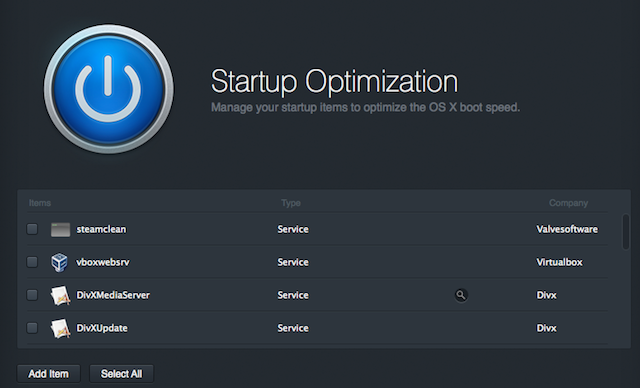Check the steamclean checkbox

point(32,229)
